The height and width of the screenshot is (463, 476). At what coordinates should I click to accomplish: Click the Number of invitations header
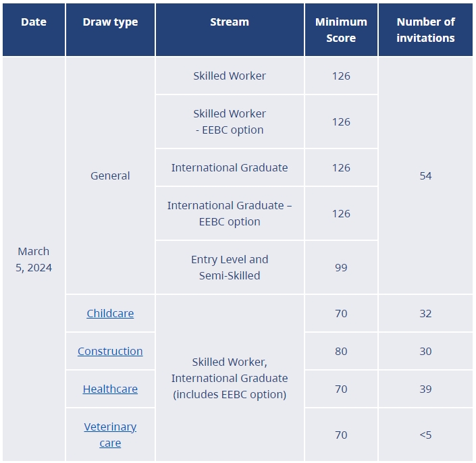coord(425,30)
